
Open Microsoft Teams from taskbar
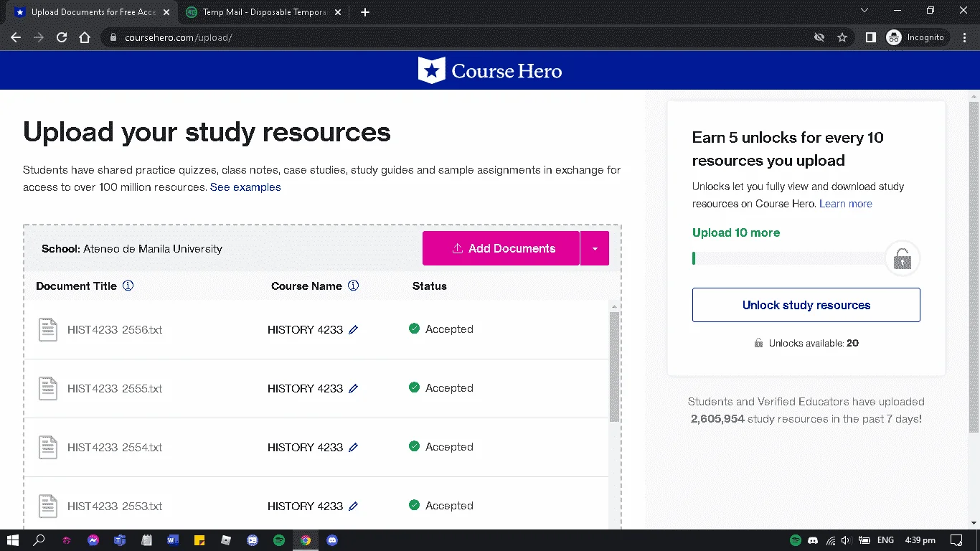point(120,540)
